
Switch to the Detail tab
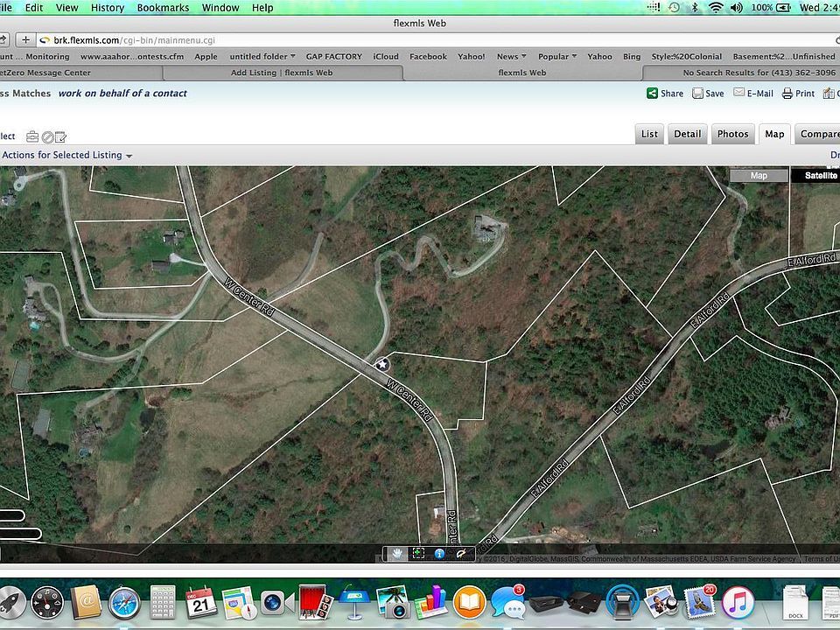688,134
